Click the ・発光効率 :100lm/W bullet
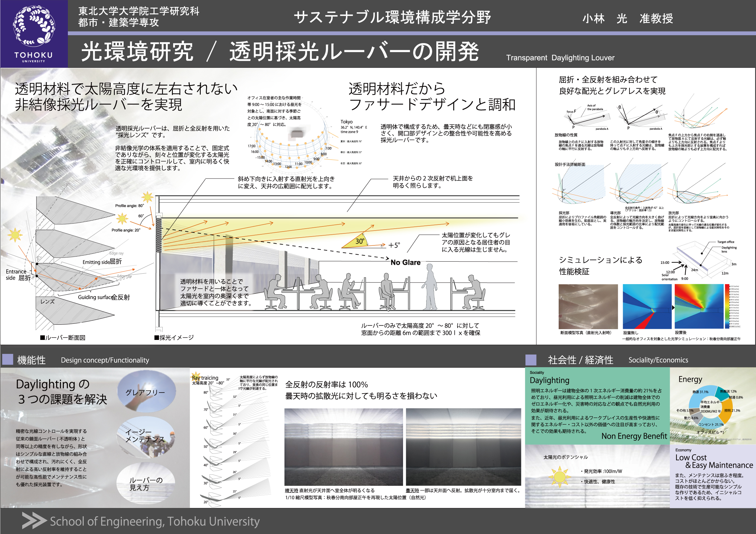Image resolution: width=756 pixels, height=534 pixels. point(601,471)
